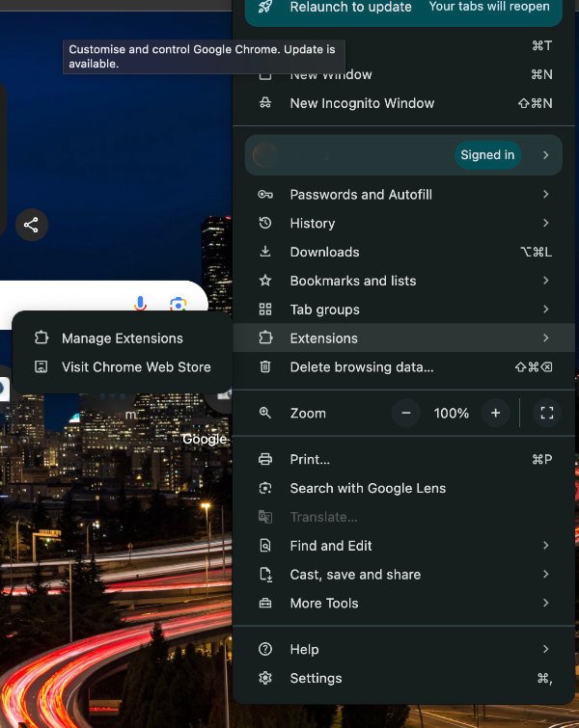Screen dimensions: 579x728
Task: Open Settings from the menu
Action: pyautogui.click(x=403, y=678)
